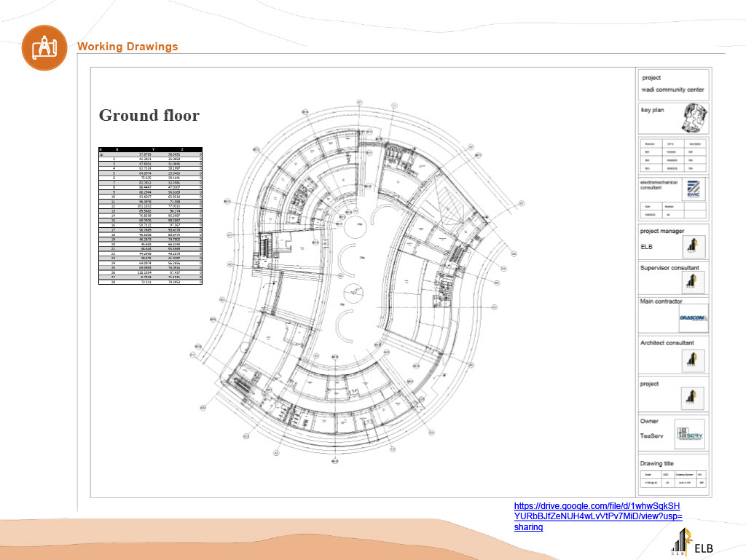The image size is (746, 560).
Task: Click the ELB project manager logo
Action: (694, 247)
